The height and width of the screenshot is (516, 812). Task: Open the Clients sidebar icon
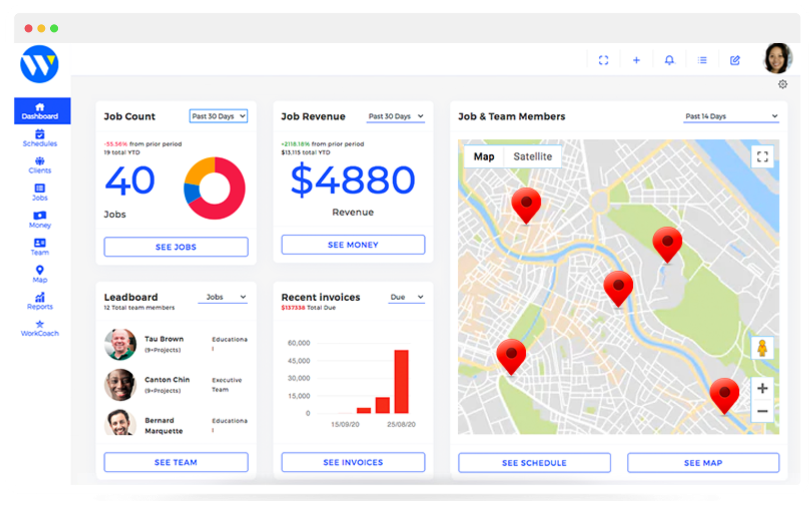pyautogui.click(x=40, y=166)
